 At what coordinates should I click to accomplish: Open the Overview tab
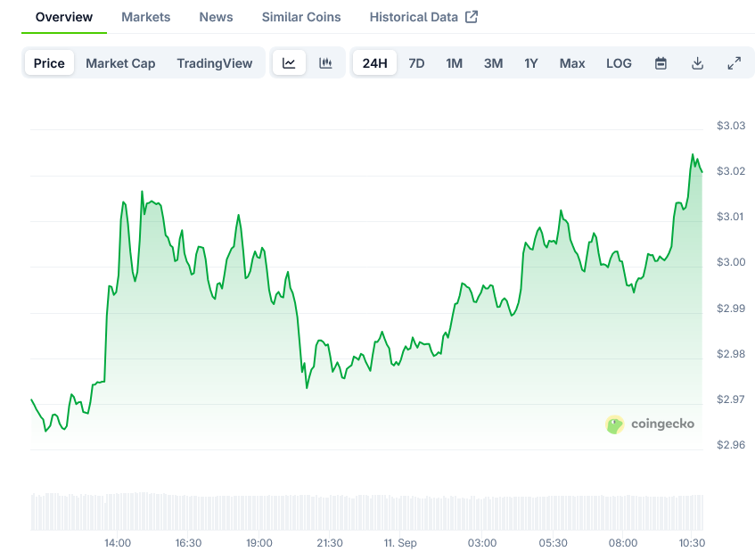coord(63,17)
